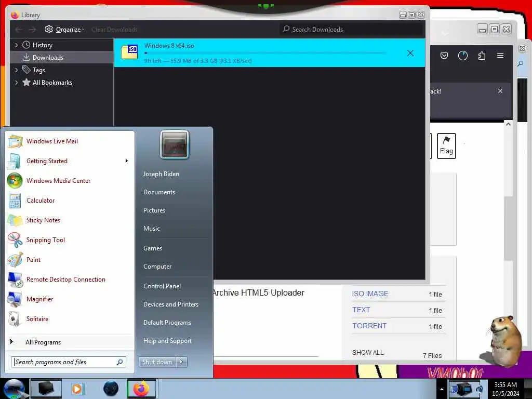The height and width of the screenshot is (399, 532).
Task: Open the TEXT download link
Action: tap(361, 310)
